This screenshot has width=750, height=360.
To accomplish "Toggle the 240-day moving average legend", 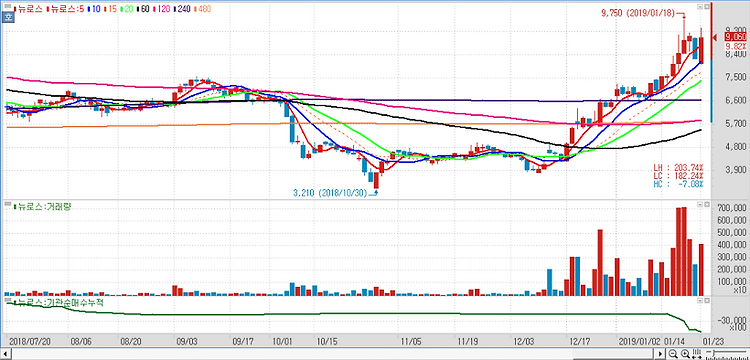I will click(x=183, y=9).
